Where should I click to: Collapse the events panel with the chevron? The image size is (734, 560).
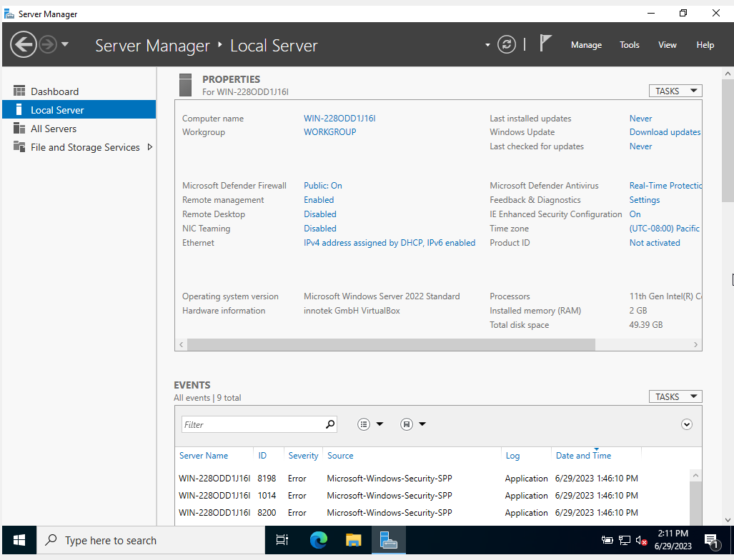[686, 424]
